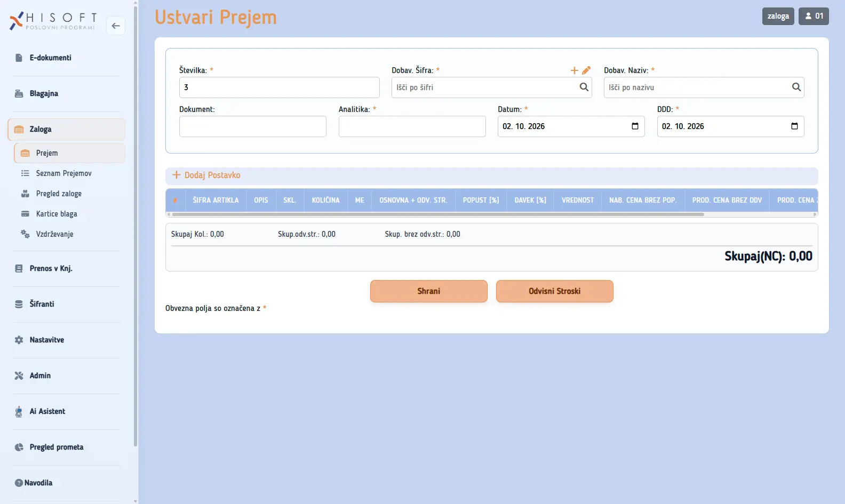The height and width of the screenshot is (504, 845).
Task: Click the table horizontal scrollbar
Action: click(437, 214)
